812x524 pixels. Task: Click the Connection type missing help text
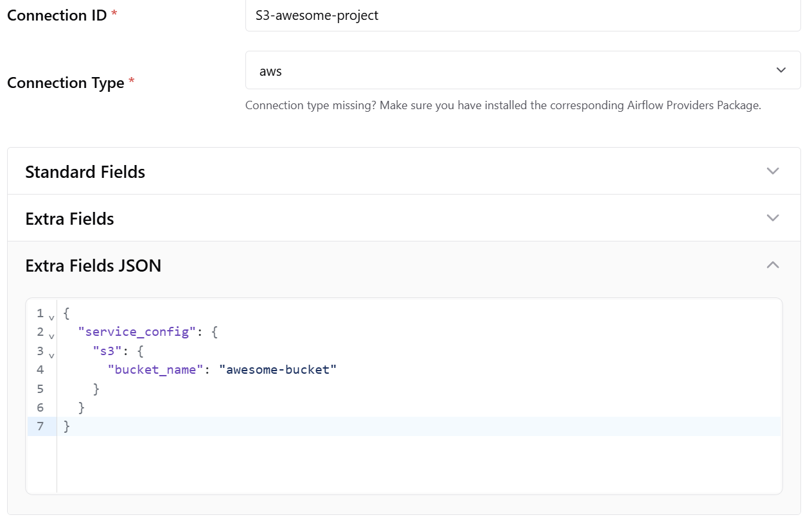(503, 105)
